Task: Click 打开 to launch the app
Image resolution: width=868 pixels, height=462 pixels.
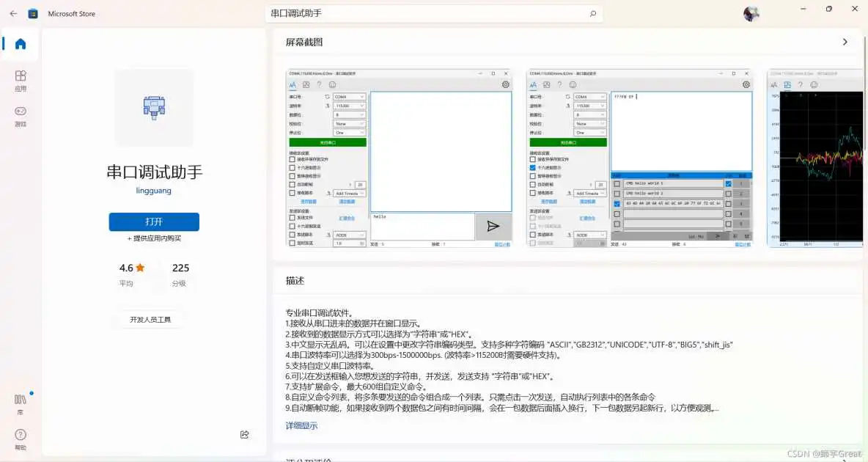Action: coord(153,221)
